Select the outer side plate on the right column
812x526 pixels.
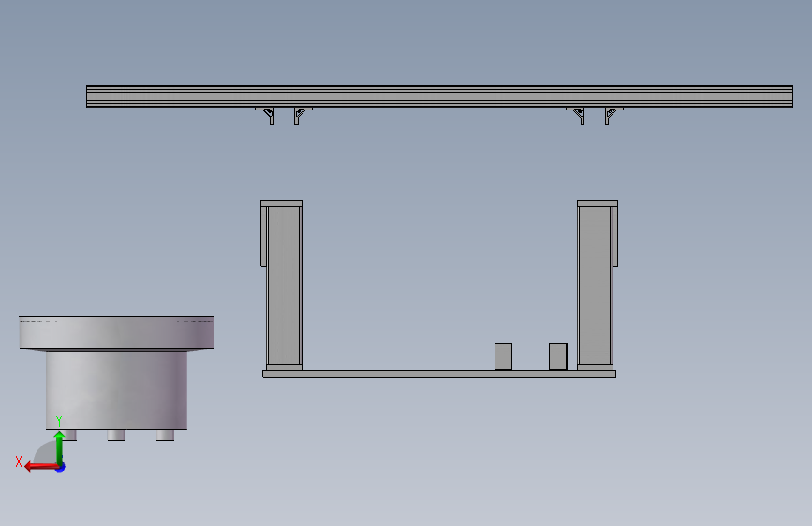click(x=615, y=236)
